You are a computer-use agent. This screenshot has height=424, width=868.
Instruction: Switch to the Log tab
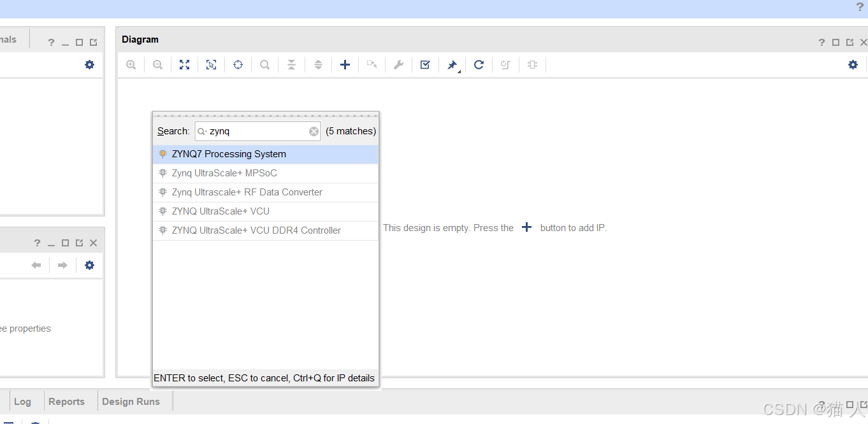(x=22, y=402)
